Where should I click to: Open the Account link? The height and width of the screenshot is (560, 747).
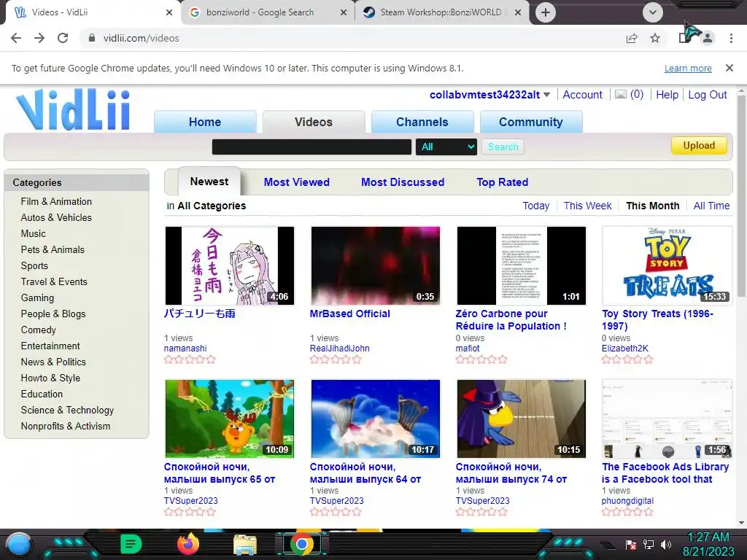(582, 95)
